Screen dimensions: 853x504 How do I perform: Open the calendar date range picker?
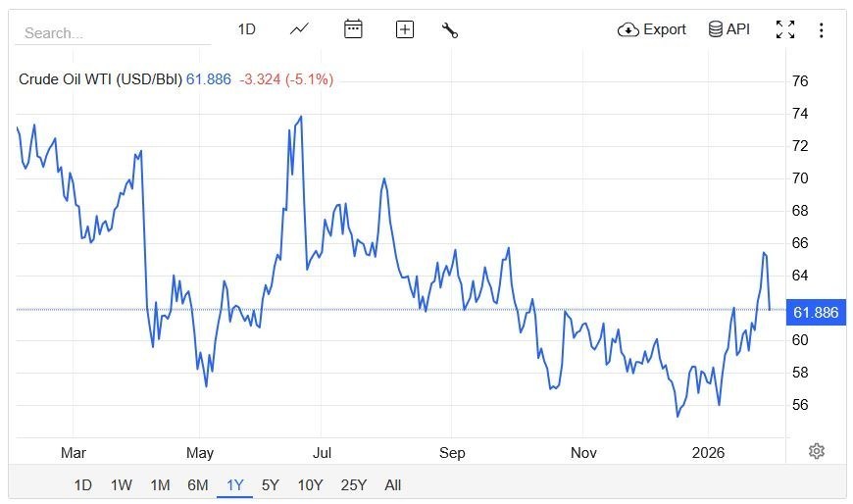[353, 29]
